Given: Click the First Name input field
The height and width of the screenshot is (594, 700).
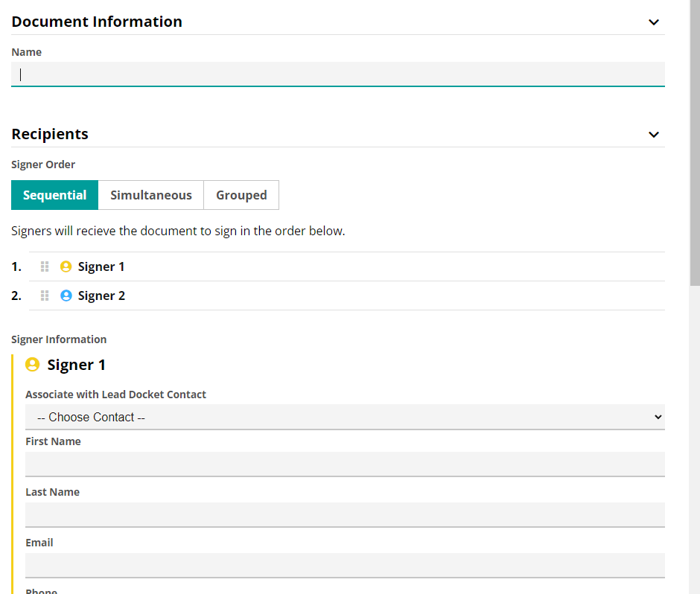Looking at the screenshot, I should (x=345, y=464).
